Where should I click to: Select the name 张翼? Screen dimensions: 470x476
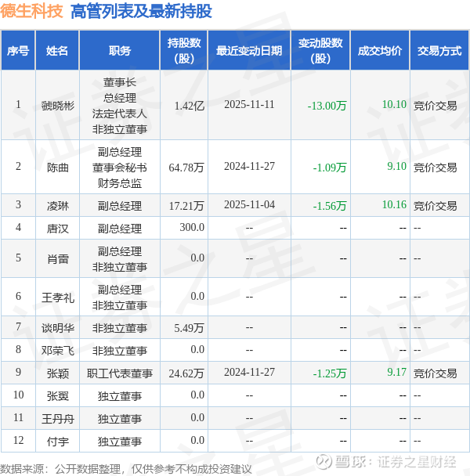click(57, 396)
